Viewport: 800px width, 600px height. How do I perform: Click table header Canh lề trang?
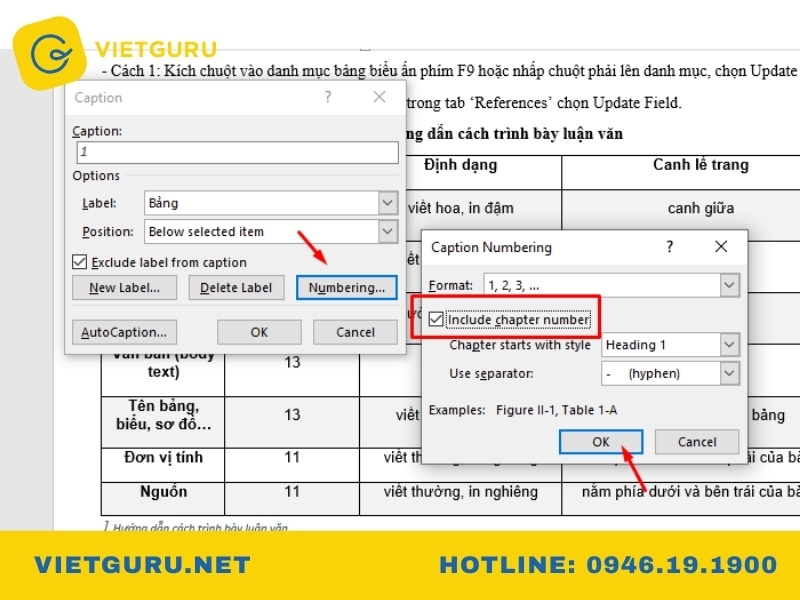[701, 165]
